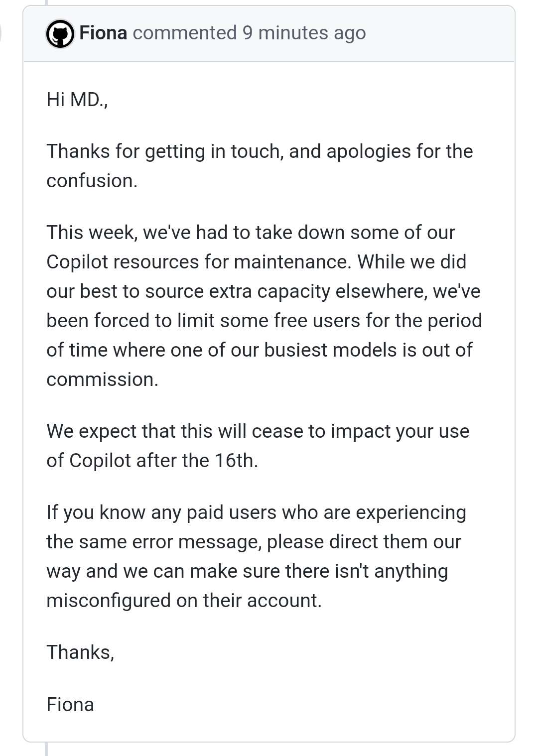Click "This week," at the paragraph start

92,233
